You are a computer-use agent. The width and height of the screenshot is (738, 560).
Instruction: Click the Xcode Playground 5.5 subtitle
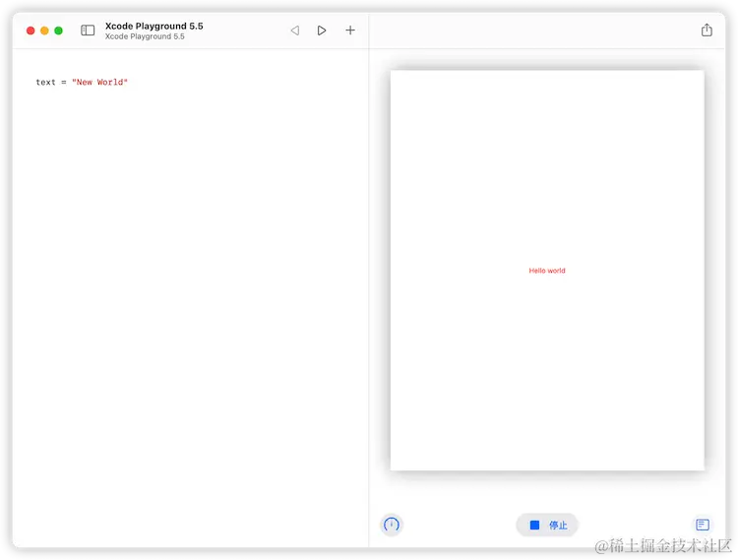point(145,36)
